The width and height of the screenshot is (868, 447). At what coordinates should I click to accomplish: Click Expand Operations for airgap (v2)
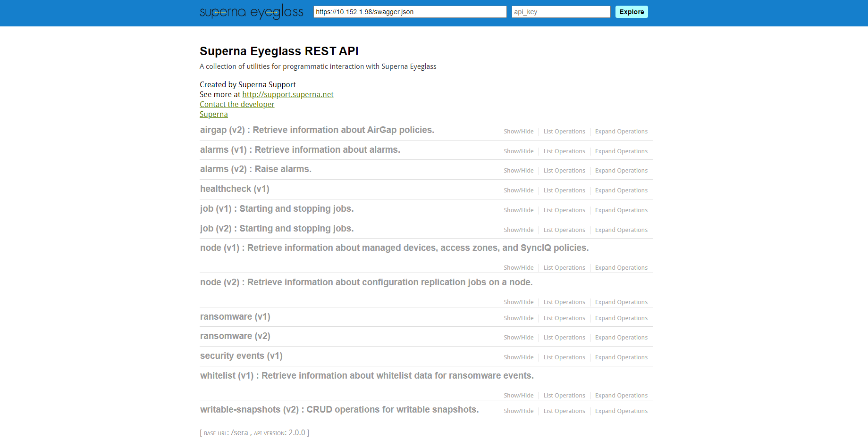click(x=621, y=132)
